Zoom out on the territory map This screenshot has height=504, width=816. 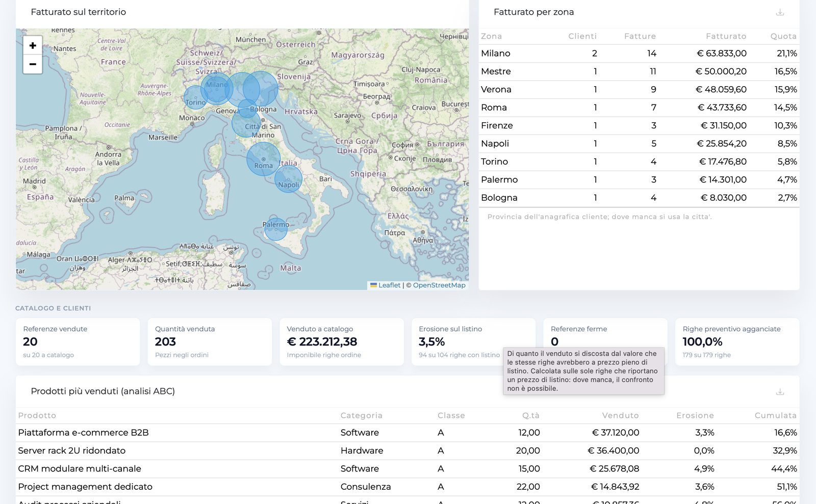click(33, 64)
